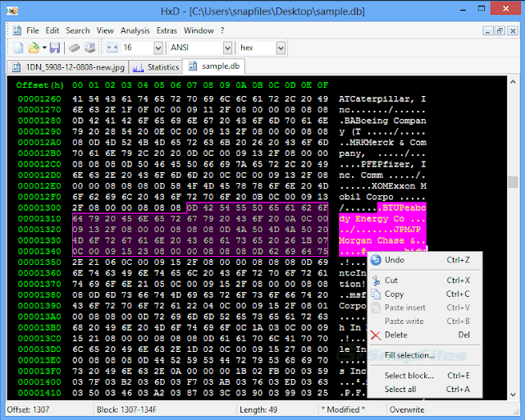Choose Undo in the context menu
Viewport: 525px width, 420px height.
(x=425, y=260)
